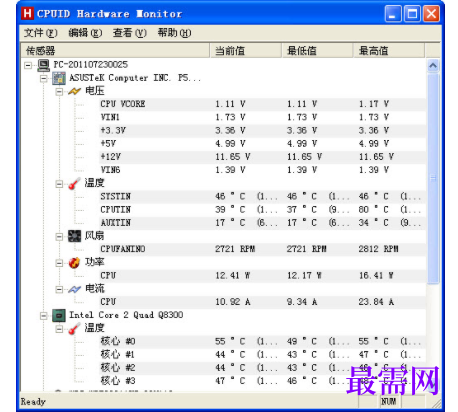458x412 pixels.
Task: Select the 核心 #1 row
Action: point(262,355)
